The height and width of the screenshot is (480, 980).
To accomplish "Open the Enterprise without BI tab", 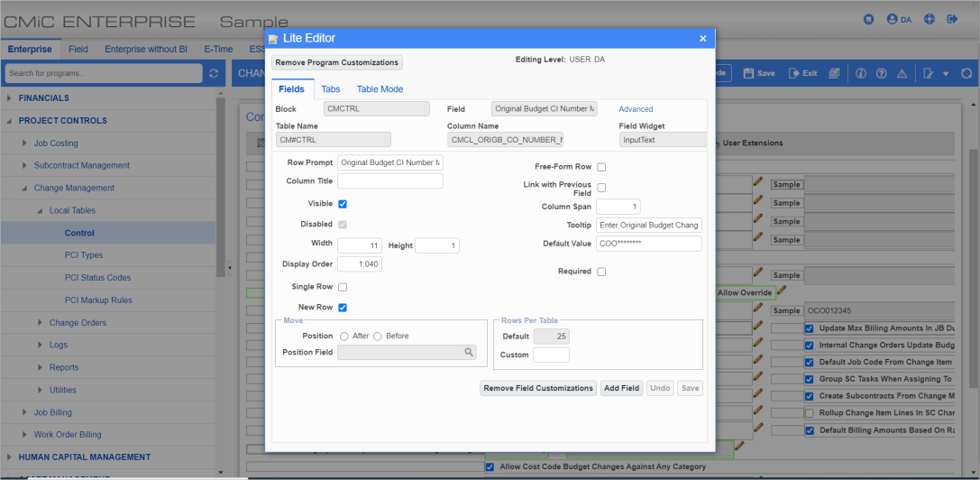I will pyautogui.click(x=148, y=49).
